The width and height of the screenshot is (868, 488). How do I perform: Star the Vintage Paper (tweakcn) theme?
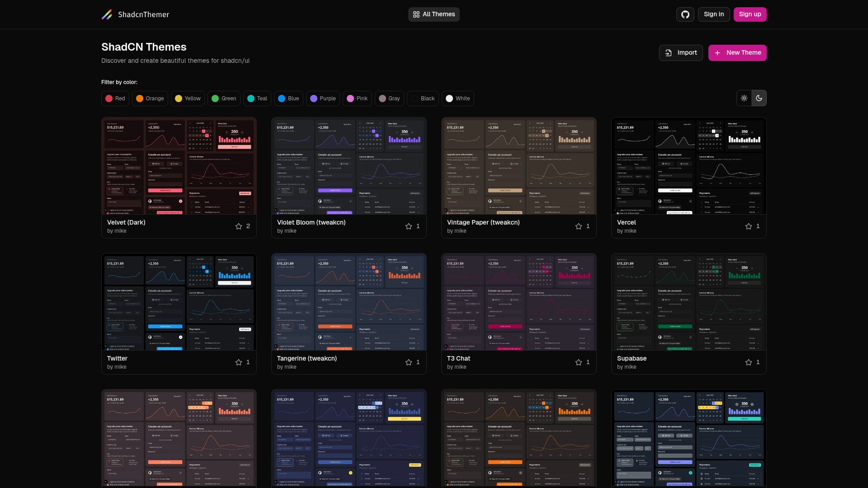pyautogui.click(x=579, y=226)
